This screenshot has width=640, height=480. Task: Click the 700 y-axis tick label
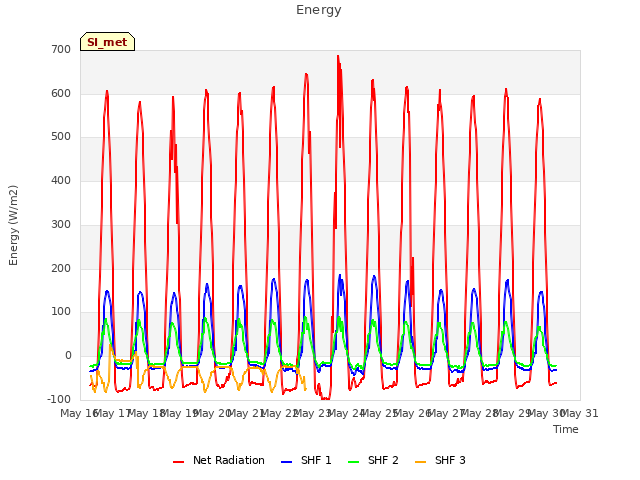(x=61, y=50)
